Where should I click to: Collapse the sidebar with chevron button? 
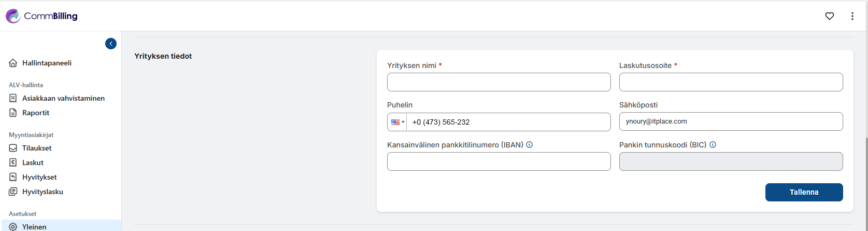(x=111, y=44)
